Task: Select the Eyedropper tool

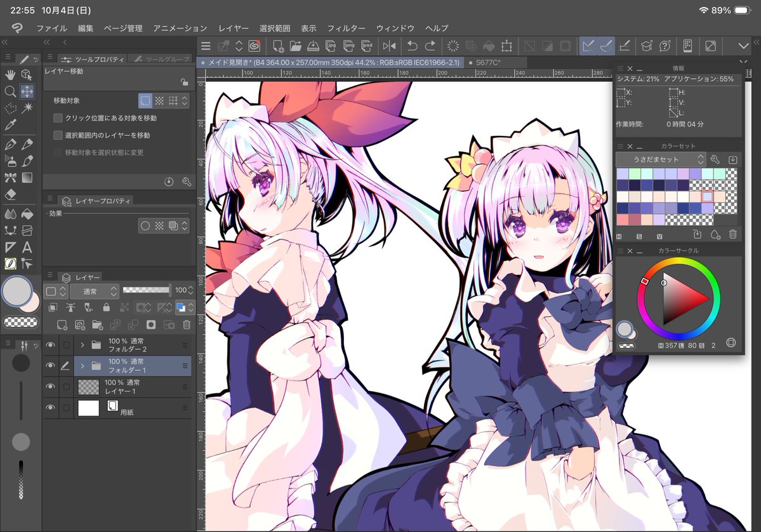Action: click(10, 124)
